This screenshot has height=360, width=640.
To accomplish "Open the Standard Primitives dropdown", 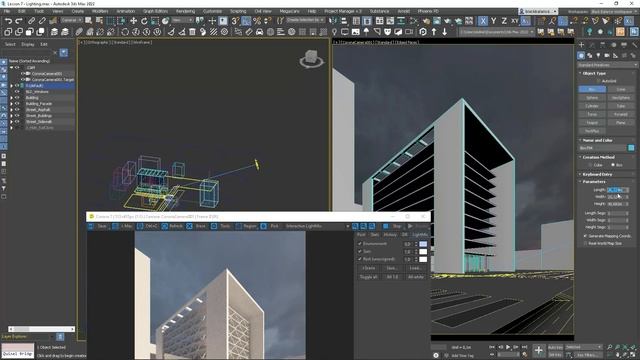I will click(x=607, y=65).
